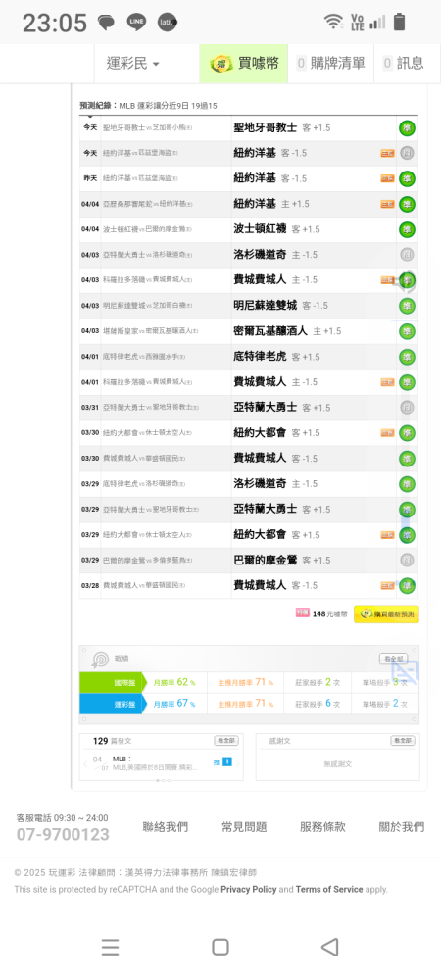Open the 買噱幣 tab
441x980 pixels.
click(x=244, y=63)
